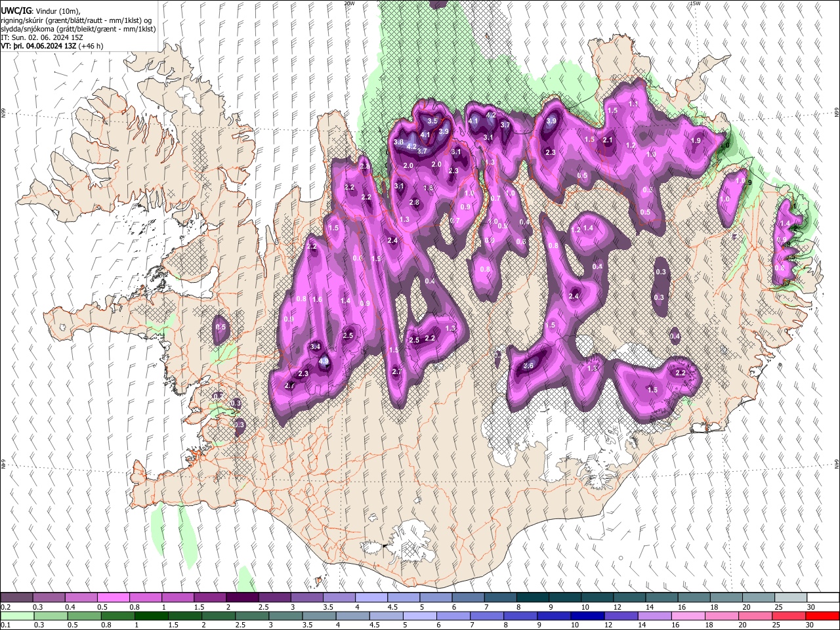This screenshot has height=630, width=840.
Task: Click the '3.8' precipitation value on the map
Action: tap(398, 142)
